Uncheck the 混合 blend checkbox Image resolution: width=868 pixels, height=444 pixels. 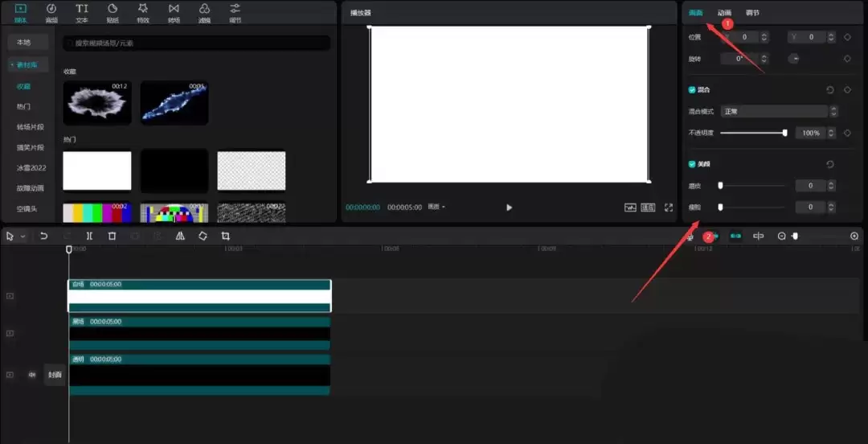692,90
